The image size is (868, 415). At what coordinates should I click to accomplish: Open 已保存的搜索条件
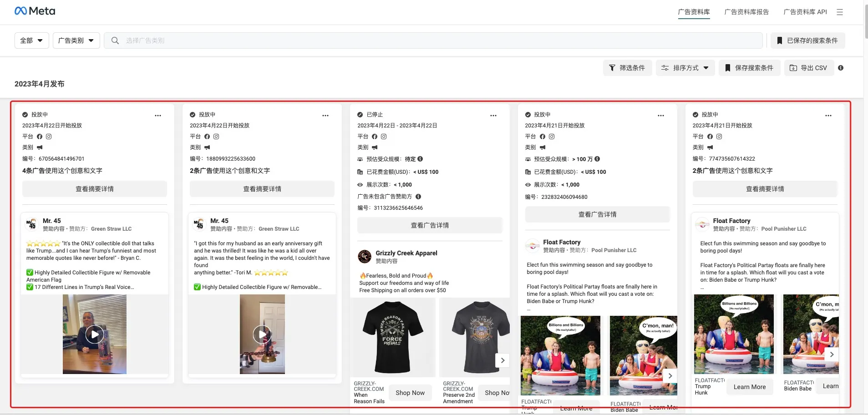point(807,40)
